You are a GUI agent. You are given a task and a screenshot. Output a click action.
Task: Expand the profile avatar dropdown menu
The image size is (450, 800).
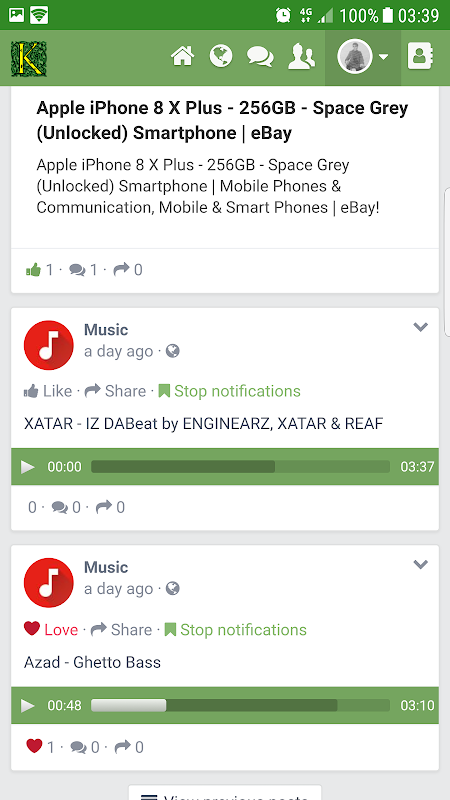(x=363, y=57)
